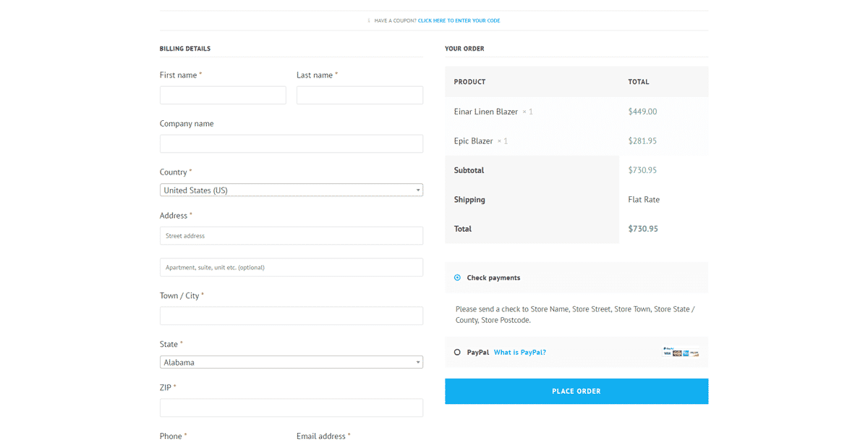Click the Street address input
This screenshot has width=868, height=446.
pos(292,236)
